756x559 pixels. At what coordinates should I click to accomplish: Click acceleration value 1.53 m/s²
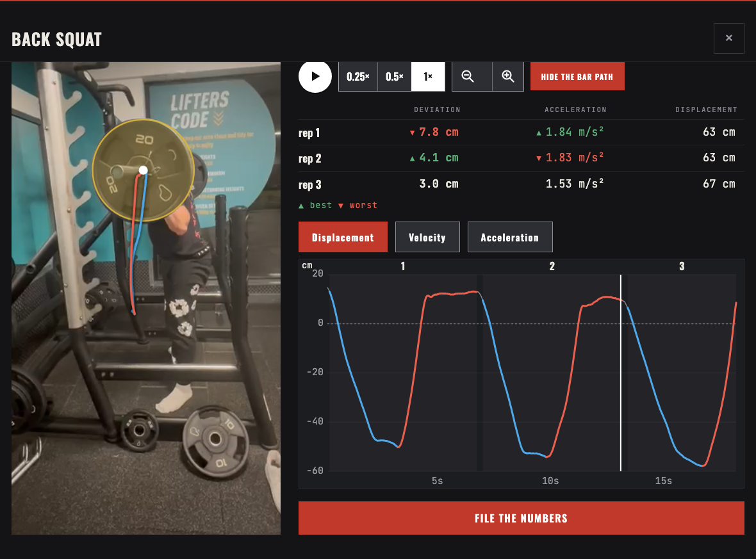[574, 184]
